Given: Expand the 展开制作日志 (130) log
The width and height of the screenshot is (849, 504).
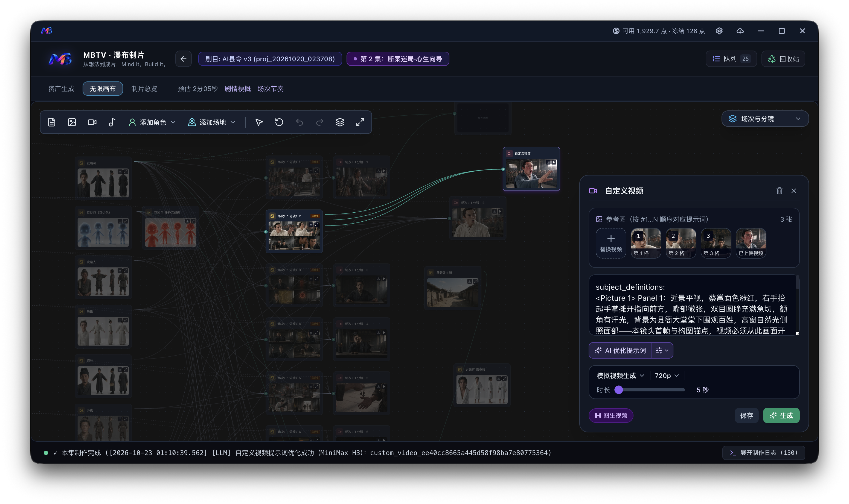Looking at the screenshot, I should 763,453.
